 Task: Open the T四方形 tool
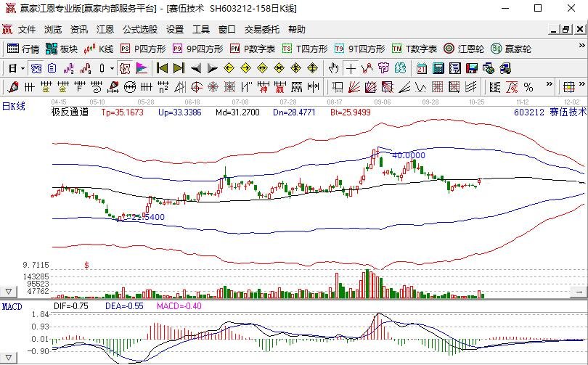pos(305,49)
